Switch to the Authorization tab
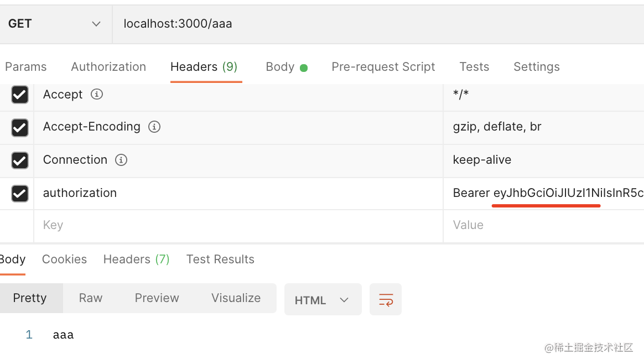 pyautogui.click(x=108, y=67)
